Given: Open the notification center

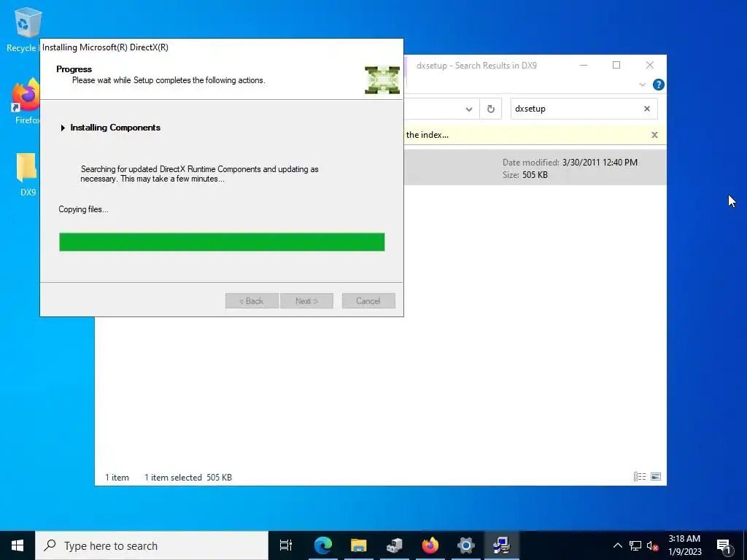Looking at the screenshot, I should click(724, 545).
